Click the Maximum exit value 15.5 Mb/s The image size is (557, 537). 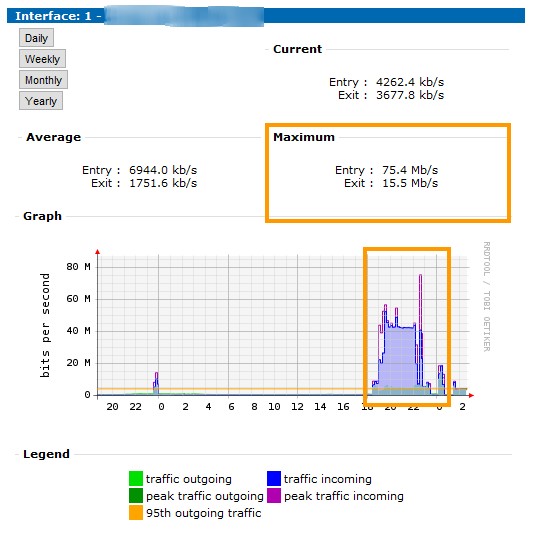point(410,183)
